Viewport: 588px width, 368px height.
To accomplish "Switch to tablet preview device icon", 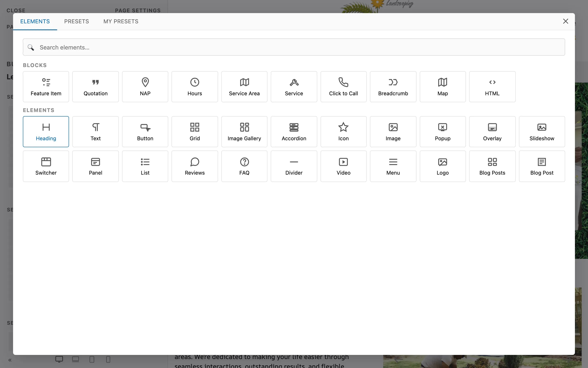I will 92,359.
